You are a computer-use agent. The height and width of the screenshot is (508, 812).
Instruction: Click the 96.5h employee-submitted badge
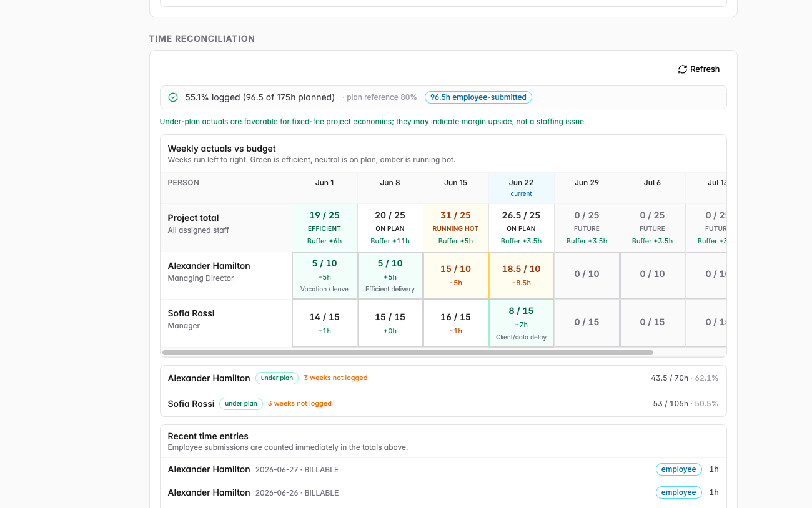478,97
